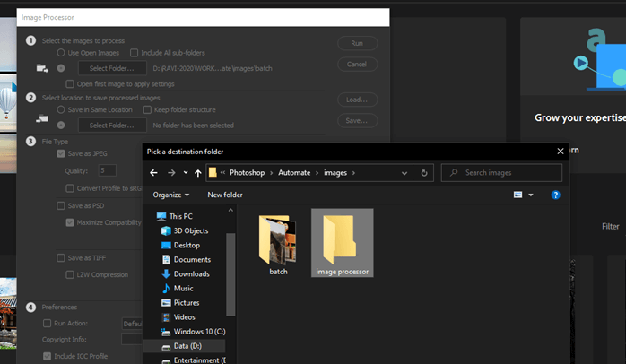The image size is (626, 364).
Task: Expand the chevron after images breadcrumb
Action: coord(353,173)
